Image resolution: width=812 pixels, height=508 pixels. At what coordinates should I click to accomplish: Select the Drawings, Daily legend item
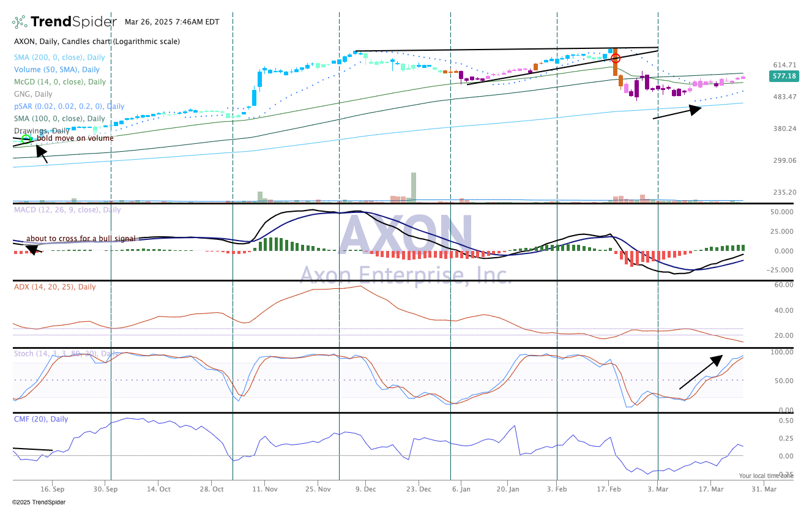click(42, 131)
